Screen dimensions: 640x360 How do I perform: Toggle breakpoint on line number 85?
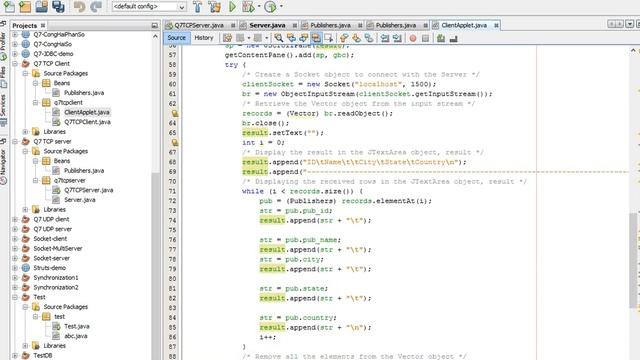(172, 327)
